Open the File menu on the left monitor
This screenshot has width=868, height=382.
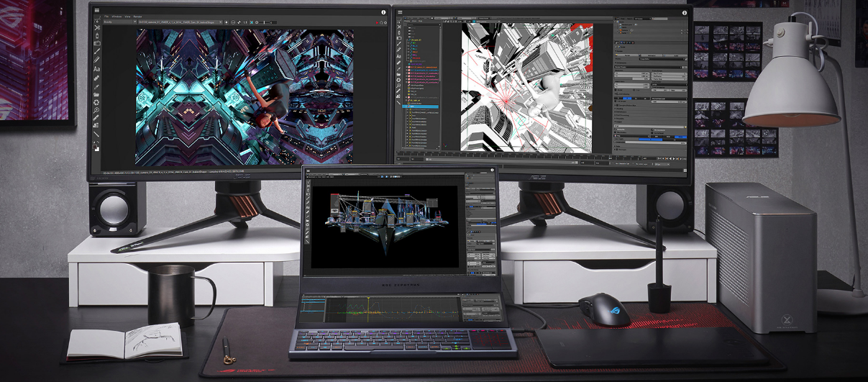click(x=106, y=17)
